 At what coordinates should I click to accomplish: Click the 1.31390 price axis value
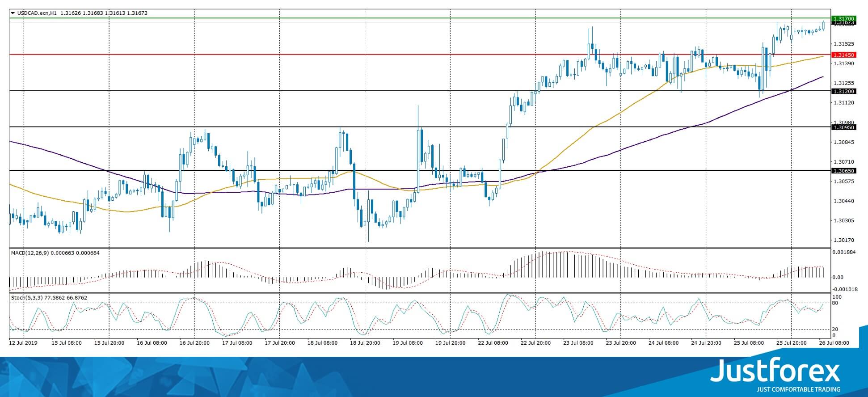[x=844, y=63]
